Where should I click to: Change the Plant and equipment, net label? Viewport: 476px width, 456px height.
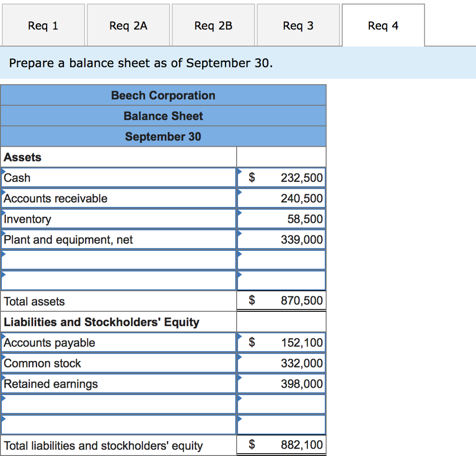(x=119, y=240)
